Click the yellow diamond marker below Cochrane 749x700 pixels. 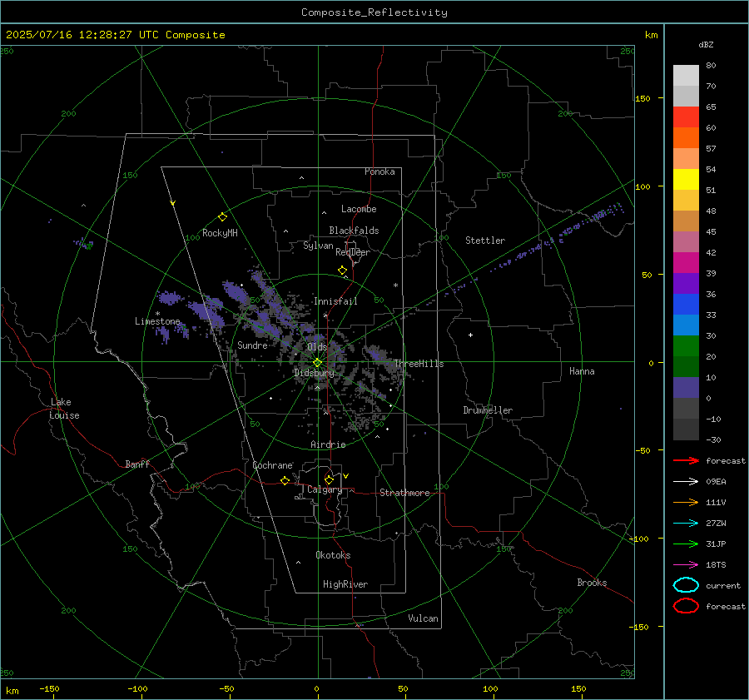point(285,480)
